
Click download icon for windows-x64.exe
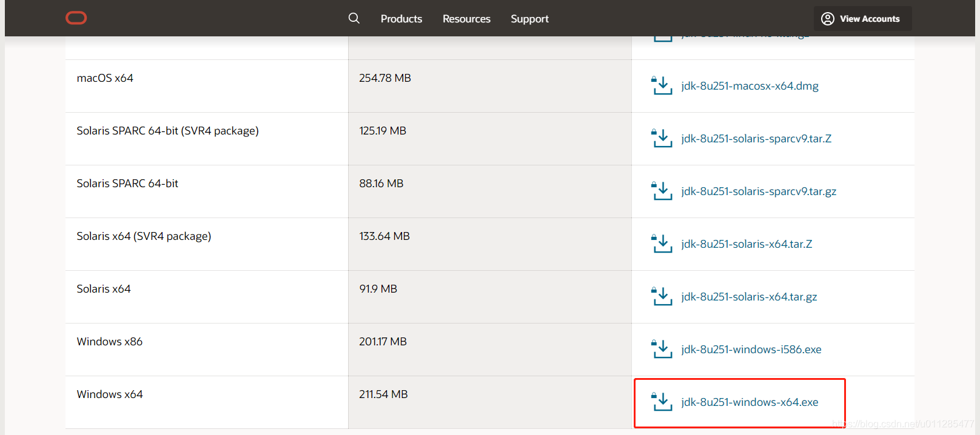point(662,402)
